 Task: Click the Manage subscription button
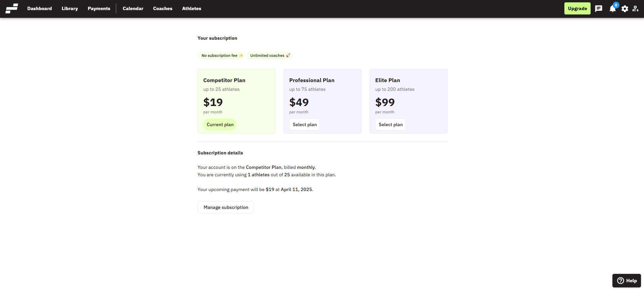226,207
